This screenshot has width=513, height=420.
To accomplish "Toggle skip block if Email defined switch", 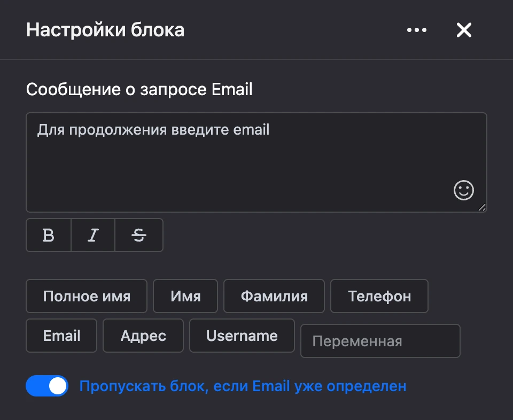I will coord(47,386).
